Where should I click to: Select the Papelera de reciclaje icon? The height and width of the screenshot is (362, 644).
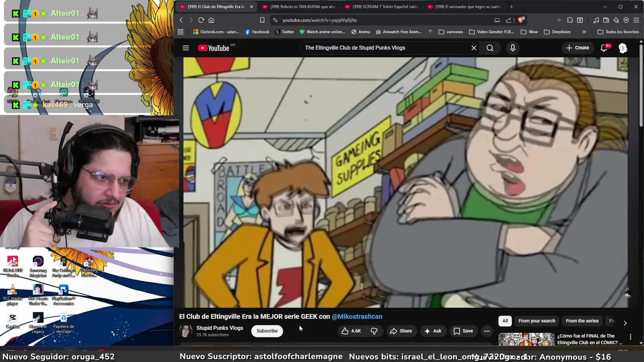click(x=63, y=323)
